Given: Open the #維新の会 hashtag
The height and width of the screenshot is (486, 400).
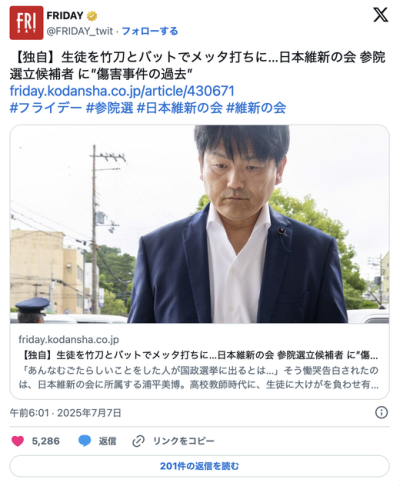Looking at the screenshot, I should click(256, 108).
